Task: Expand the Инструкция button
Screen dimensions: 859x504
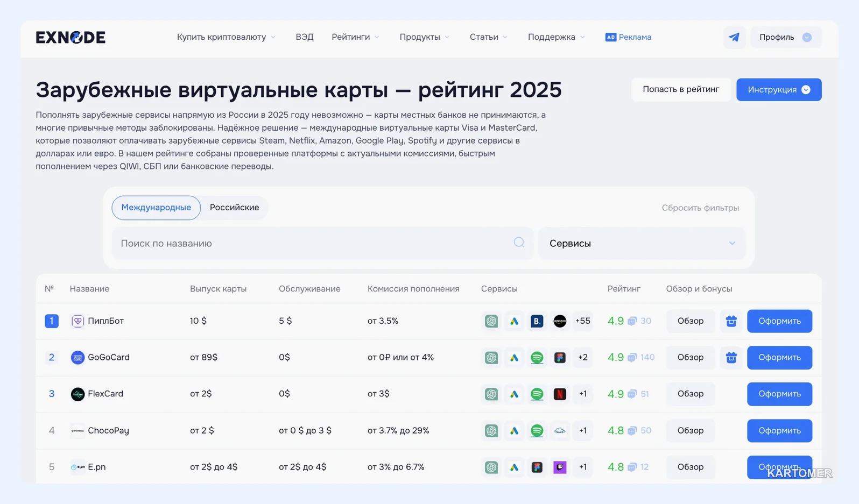Action: (x=779, y=90)
